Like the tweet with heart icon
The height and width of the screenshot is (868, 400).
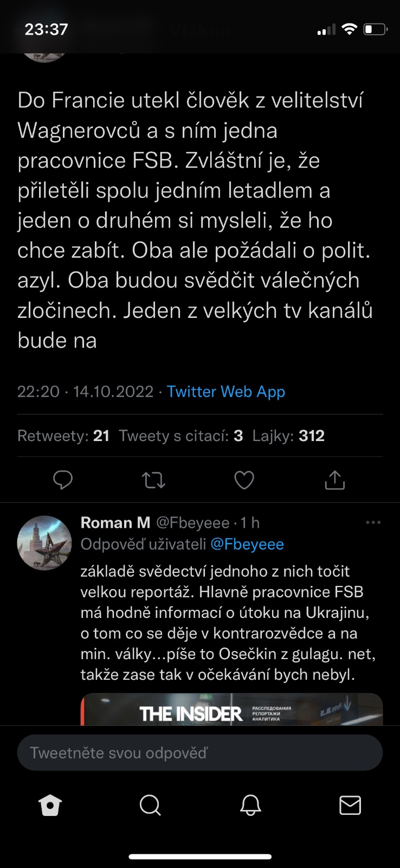click(244, 480)
